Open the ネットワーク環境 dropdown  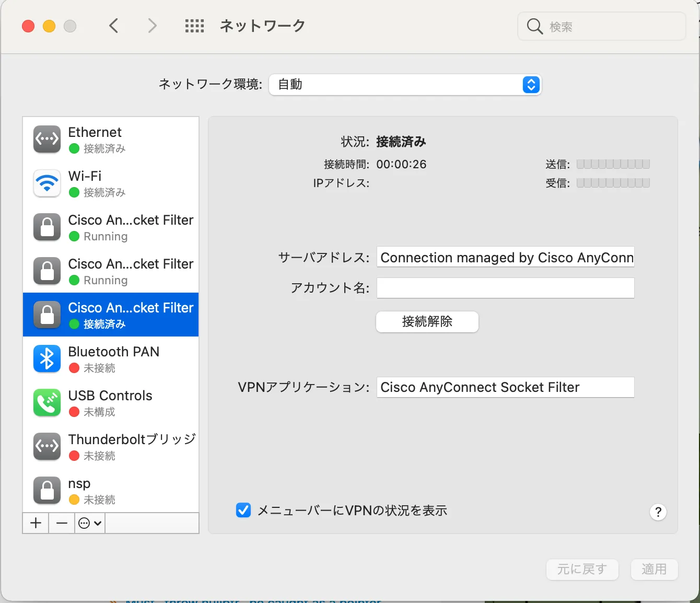(405, 85)
